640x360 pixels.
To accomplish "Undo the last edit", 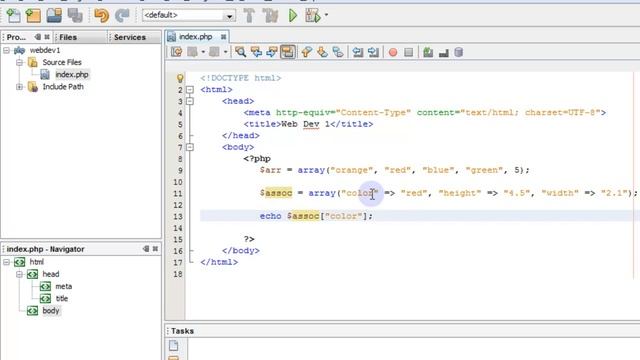I will pos(102,16).
